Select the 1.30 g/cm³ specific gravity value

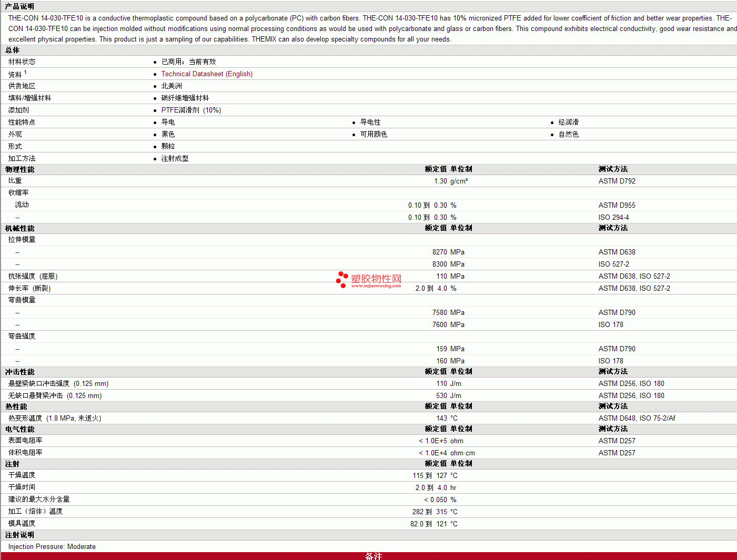(451, 181)
